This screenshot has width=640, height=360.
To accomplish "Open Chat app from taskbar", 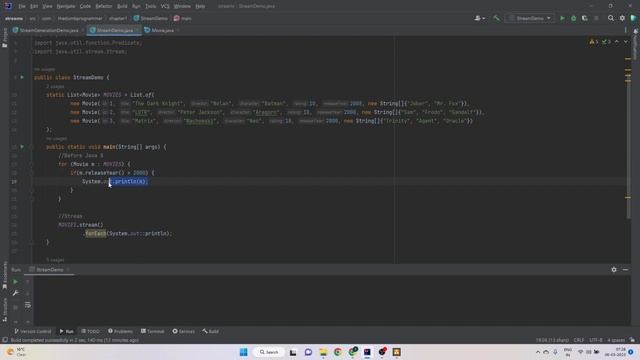I will [x=308, y=352].
